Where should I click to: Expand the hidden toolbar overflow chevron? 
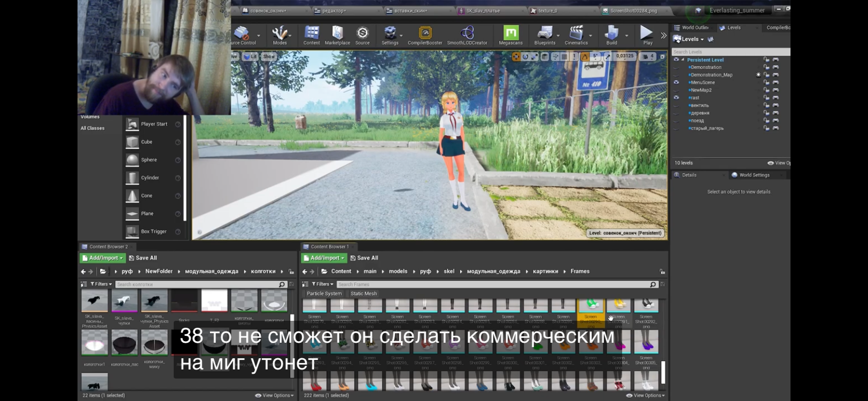[x=664, y=36]
